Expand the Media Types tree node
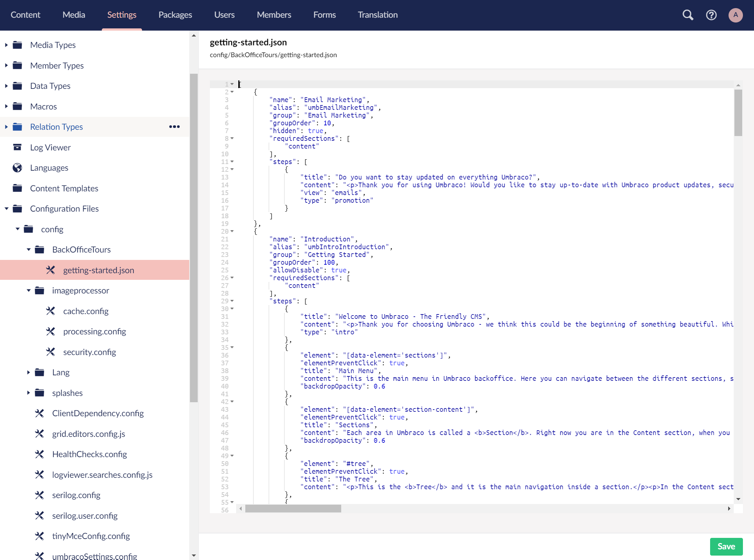The image size is (754, 560). (6, 45)
